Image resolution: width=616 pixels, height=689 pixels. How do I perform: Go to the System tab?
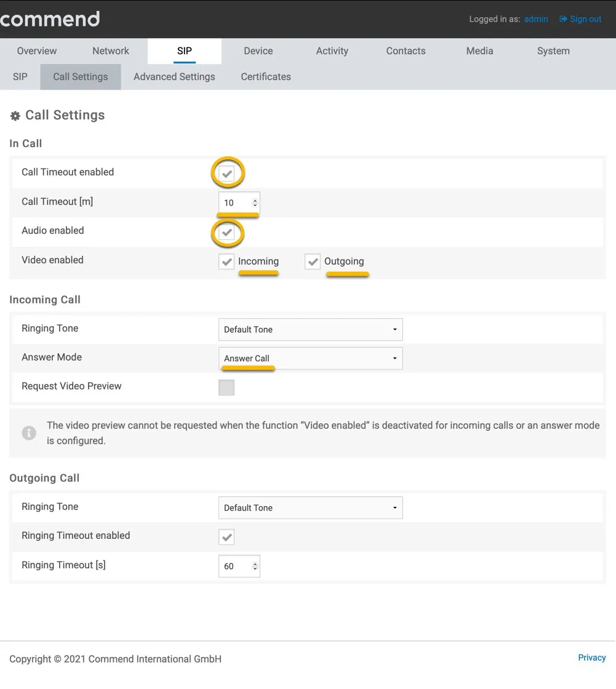554,51
